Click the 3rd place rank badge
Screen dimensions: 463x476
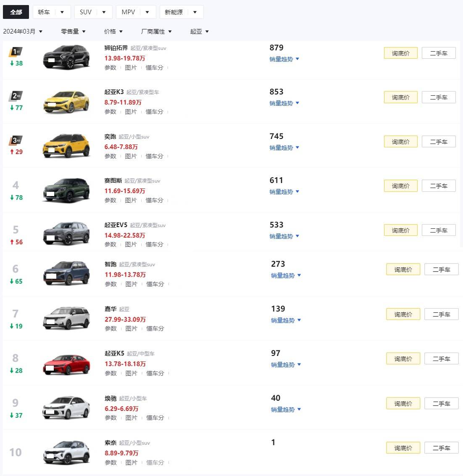pyautogui.click(x=16, y=141)
